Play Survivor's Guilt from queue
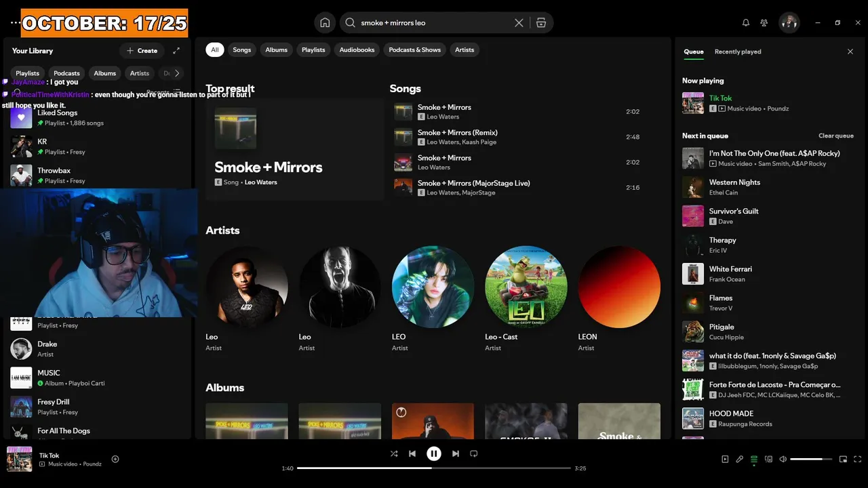This screenshot has height=488, width=868. click(770, 216)
